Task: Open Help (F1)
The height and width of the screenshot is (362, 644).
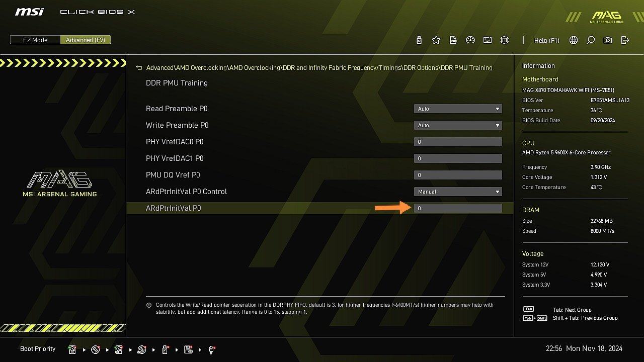Action: pos(546,40)
